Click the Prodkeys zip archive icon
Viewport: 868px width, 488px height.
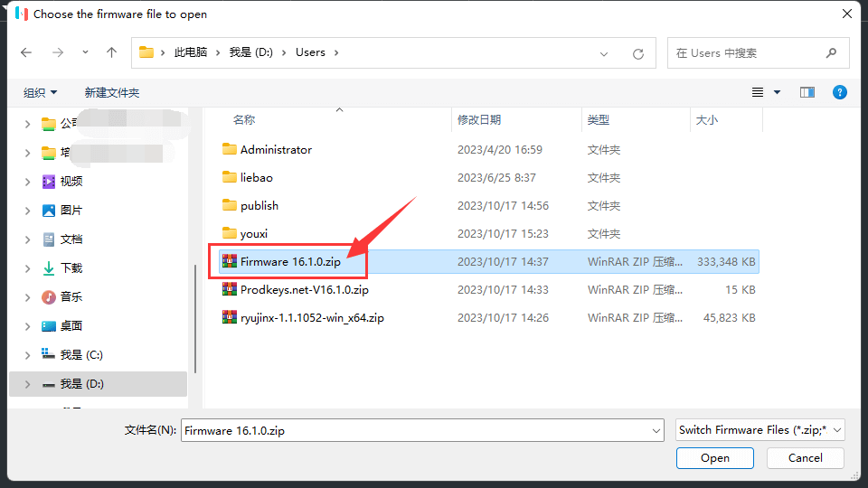(229, 289)
